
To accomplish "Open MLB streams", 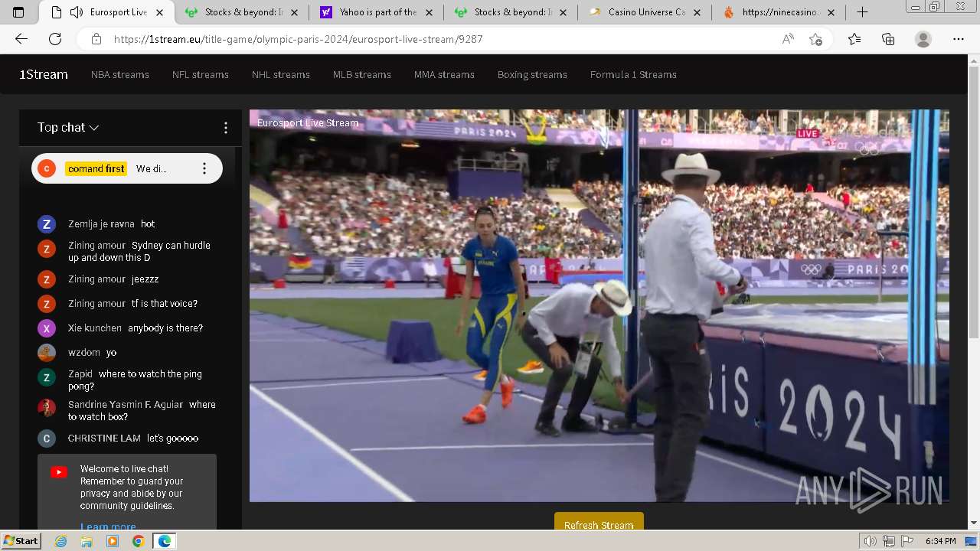I will [x=362, y=74].
